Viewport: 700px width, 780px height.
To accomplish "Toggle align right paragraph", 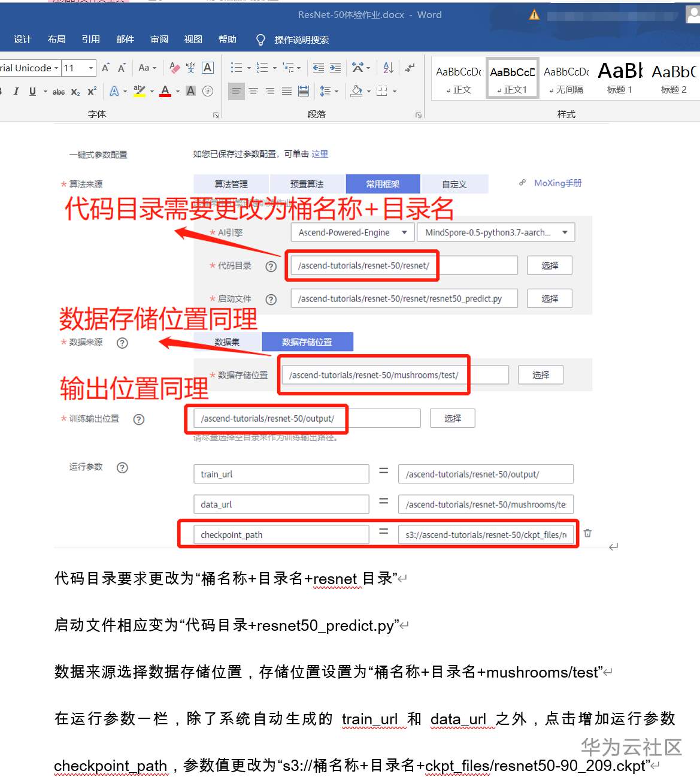I will coord(270,91).
